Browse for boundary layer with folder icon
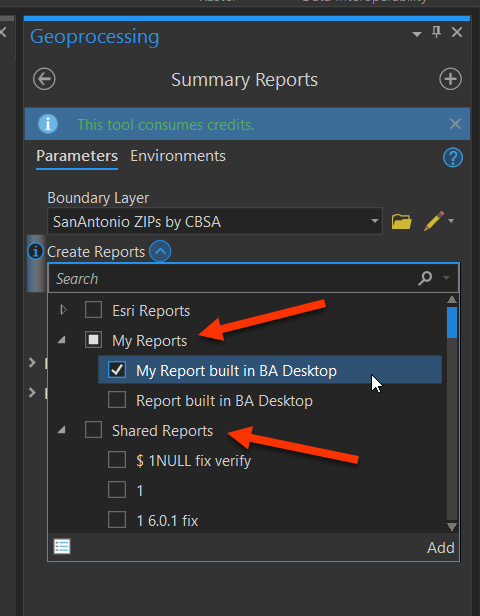 [401, 221]
